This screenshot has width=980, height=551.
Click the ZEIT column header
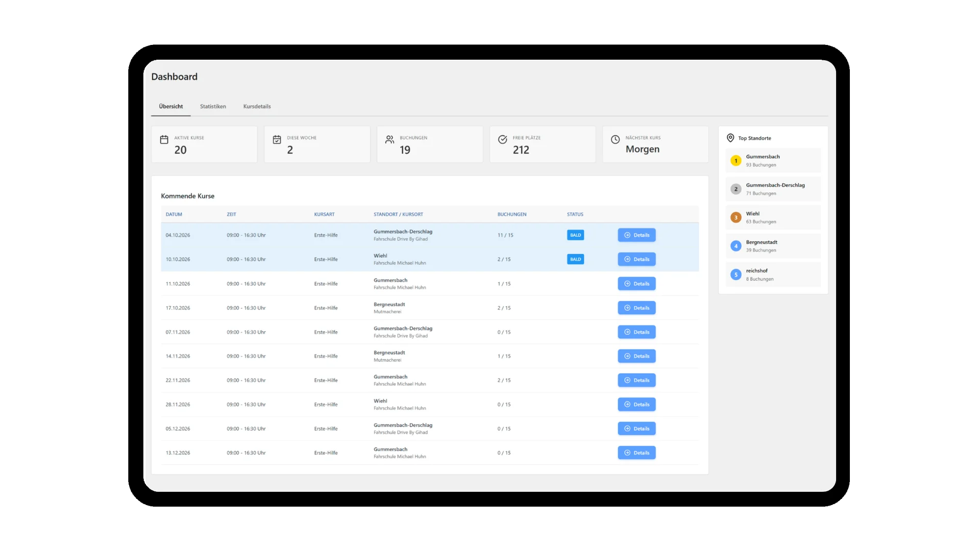tap(231, 214)
